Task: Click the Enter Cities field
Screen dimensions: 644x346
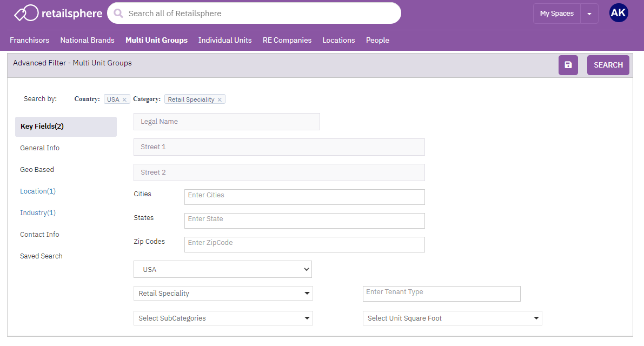Action: point(304,197)
